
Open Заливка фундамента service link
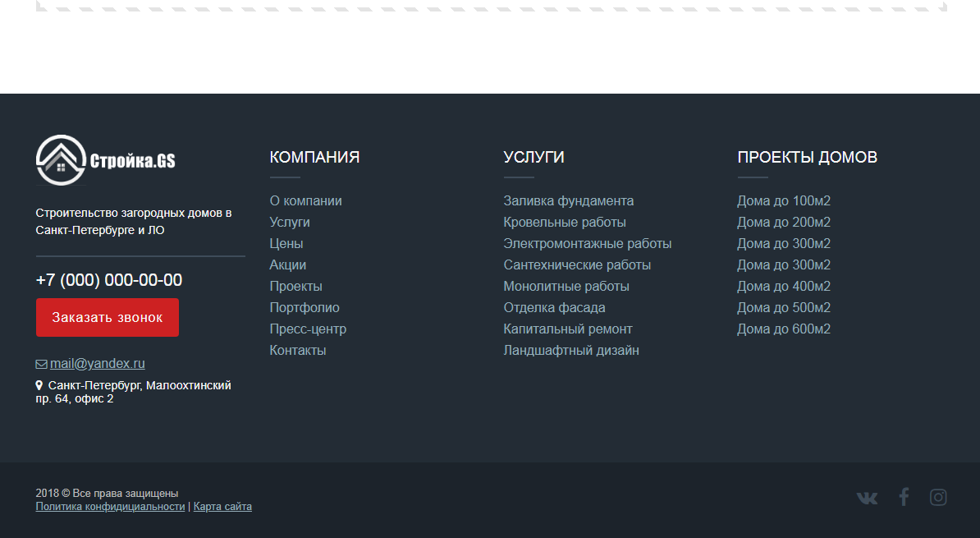568,200
